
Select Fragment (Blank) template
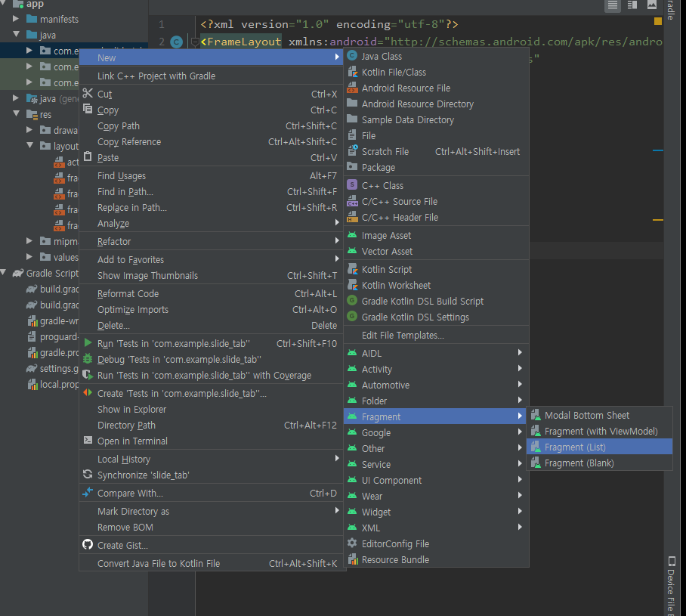tap(599, 463)
